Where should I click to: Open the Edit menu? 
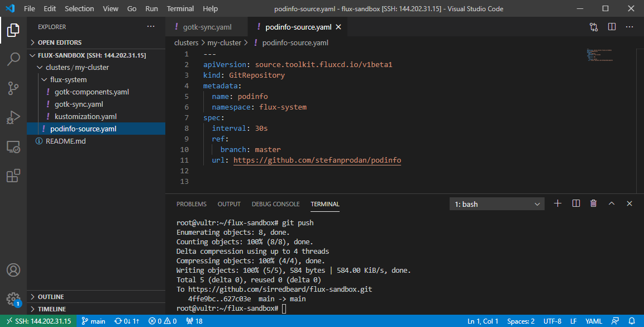[50, 8]
